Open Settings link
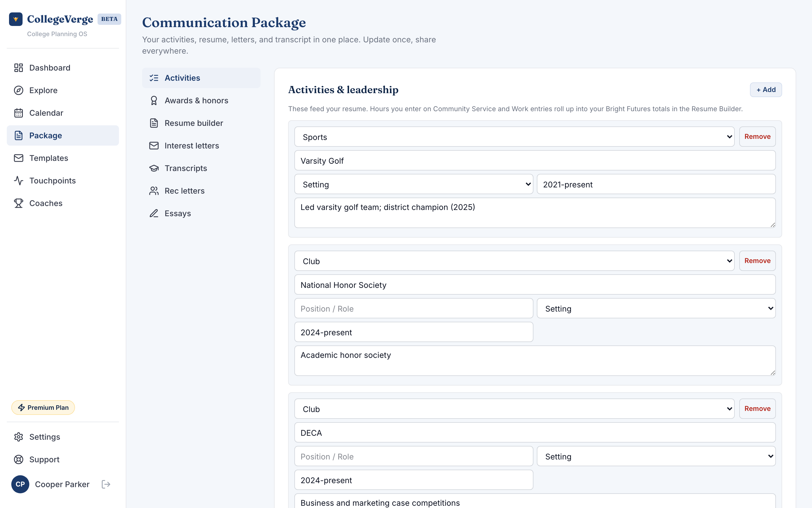This screenshot has height=508, width=812. click(x=63, y=437)
